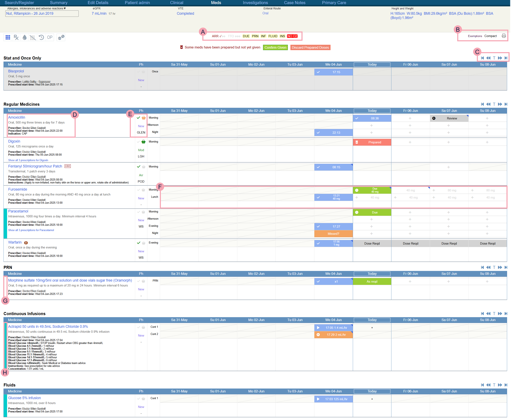Screen dimensions: 511x420
Task: Click the pills medication icon
Action: coord(61,37)
